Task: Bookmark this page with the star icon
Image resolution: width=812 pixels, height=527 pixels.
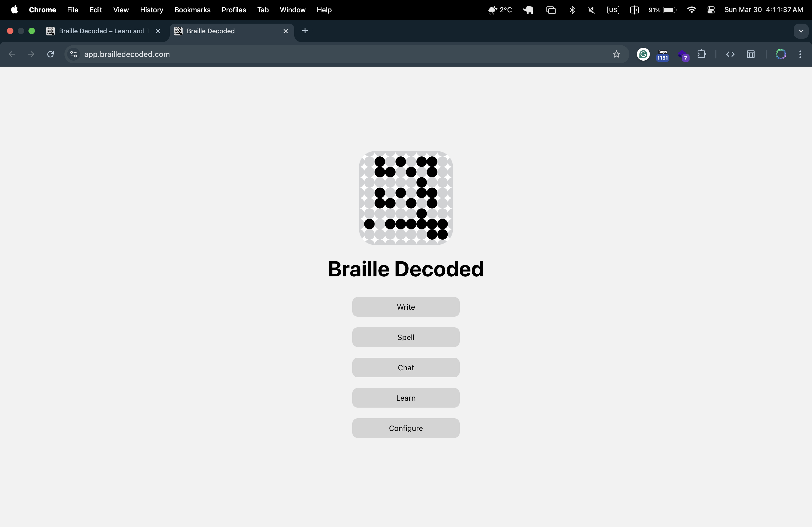Action: [616, 54]
